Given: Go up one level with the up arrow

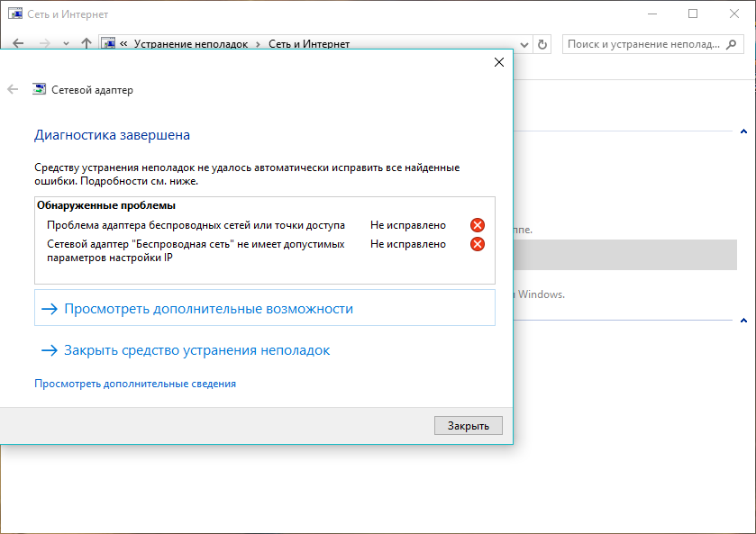Looking at the screenshot, I should coord(87,43).
